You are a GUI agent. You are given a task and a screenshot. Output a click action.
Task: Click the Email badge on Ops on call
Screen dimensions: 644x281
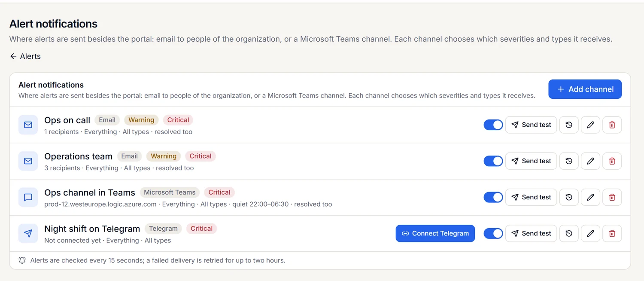click(107, 120)
